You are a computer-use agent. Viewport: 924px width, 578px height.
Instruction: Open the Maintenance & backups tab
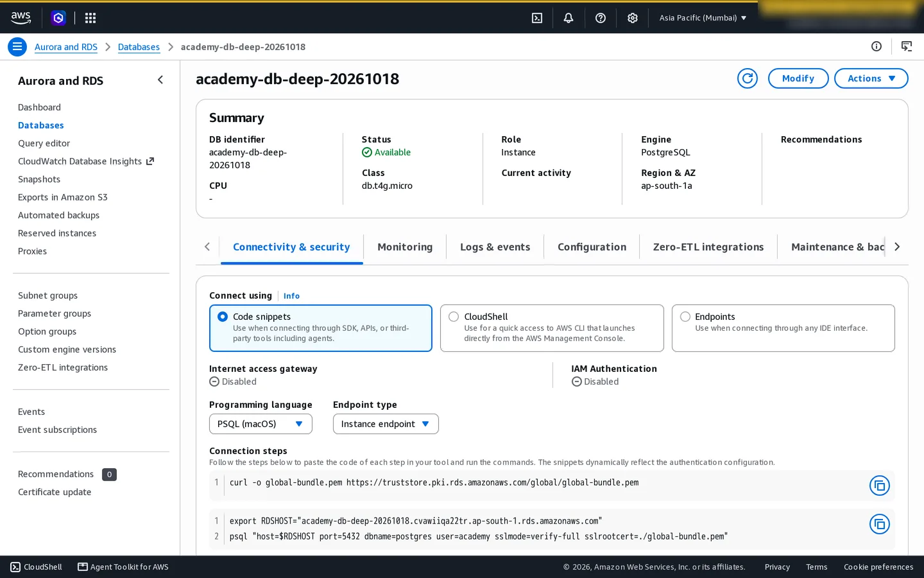(837, 247)
